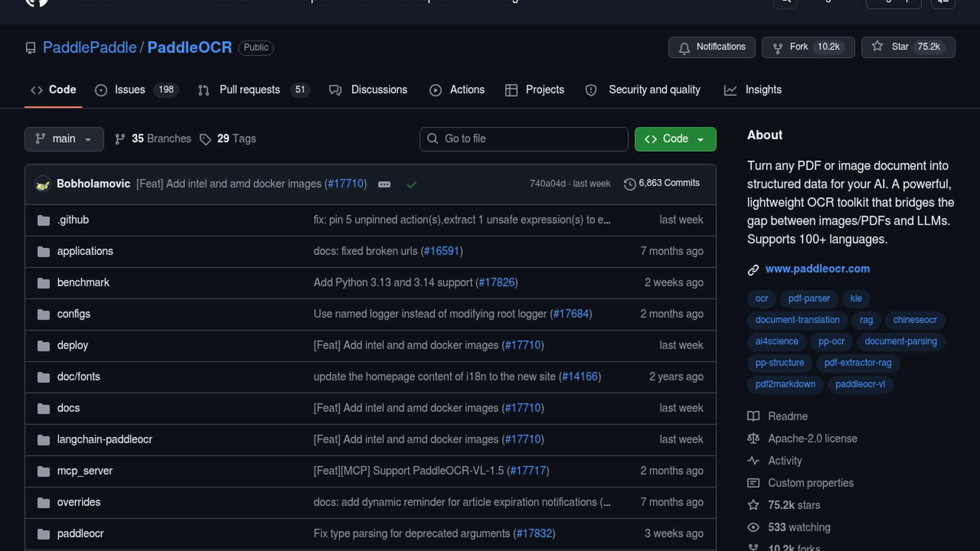The height and width of the screenshot is (551, 980).
Task: Open the main branch dropdown
Action: (x=64, y=139)
